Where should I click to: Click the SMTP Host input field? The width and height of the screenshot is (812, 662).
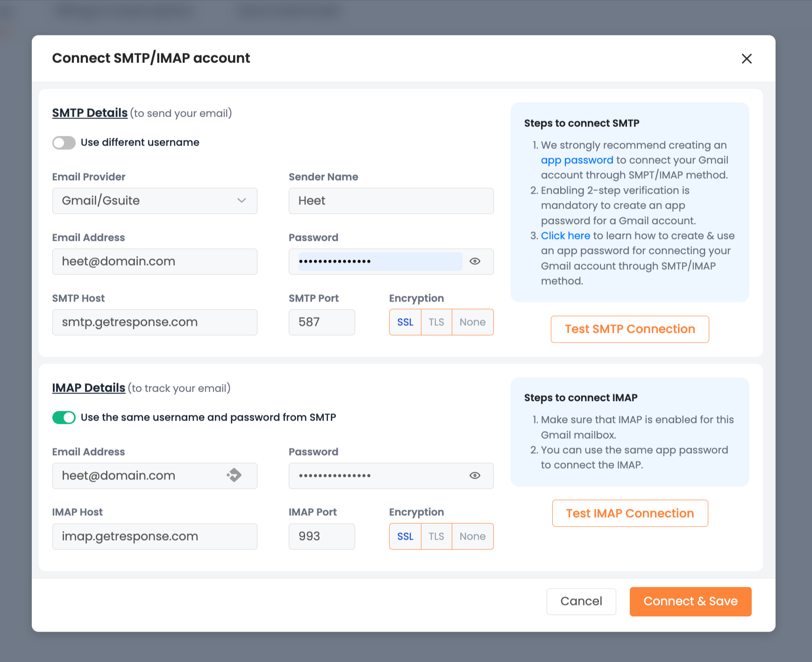click(x=154, y=322)
